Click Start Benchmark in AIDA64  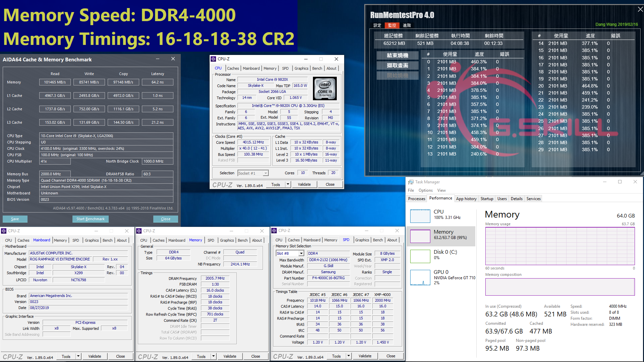[x=91, y=219]
